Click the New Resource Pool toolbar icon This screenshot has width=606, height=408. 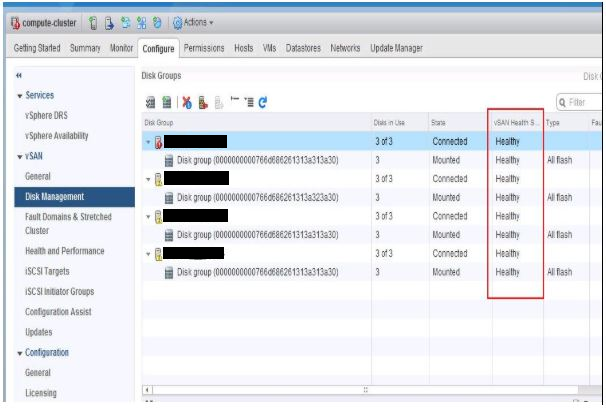(141, 23)
